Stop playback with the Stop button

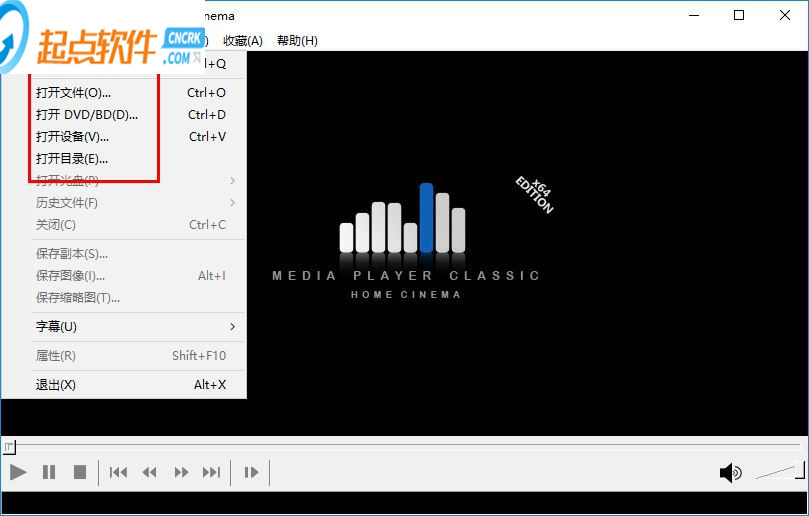tap(80, 472)
